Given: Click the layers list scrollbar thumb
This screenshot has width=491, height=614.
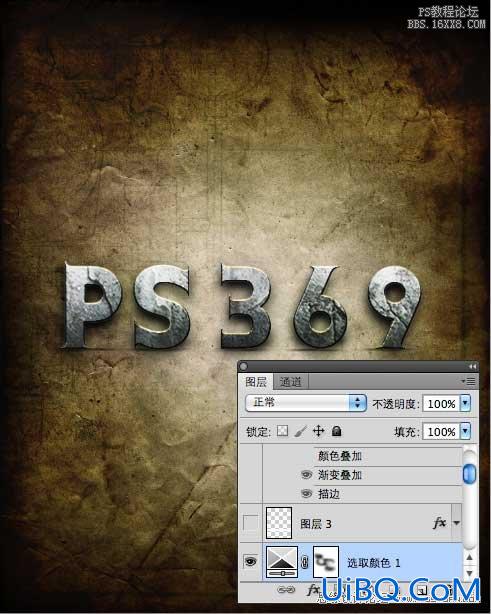Looking at the screenshot, I should (x=469, y=474).
